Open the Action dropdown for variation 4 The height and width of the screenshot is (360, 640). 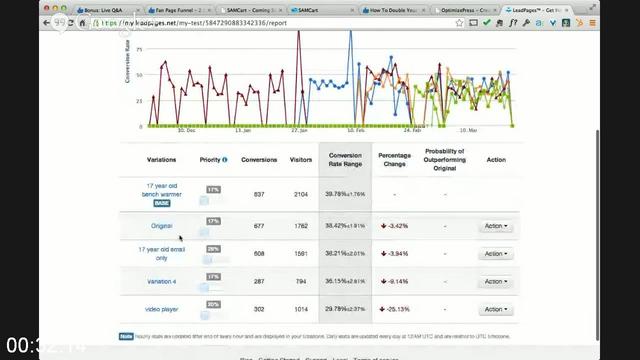coord(496,281)
